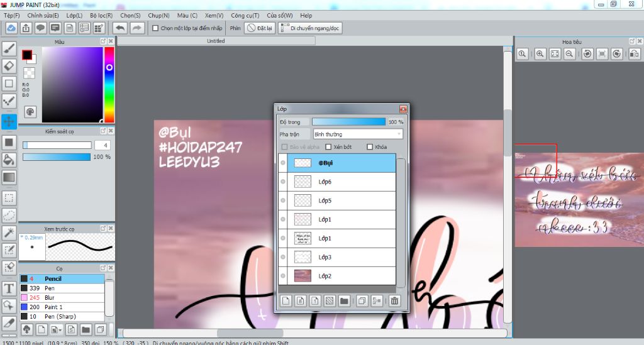Click the transparent color swatch
This screenshot has height=345, width=644.
point(29,73)
